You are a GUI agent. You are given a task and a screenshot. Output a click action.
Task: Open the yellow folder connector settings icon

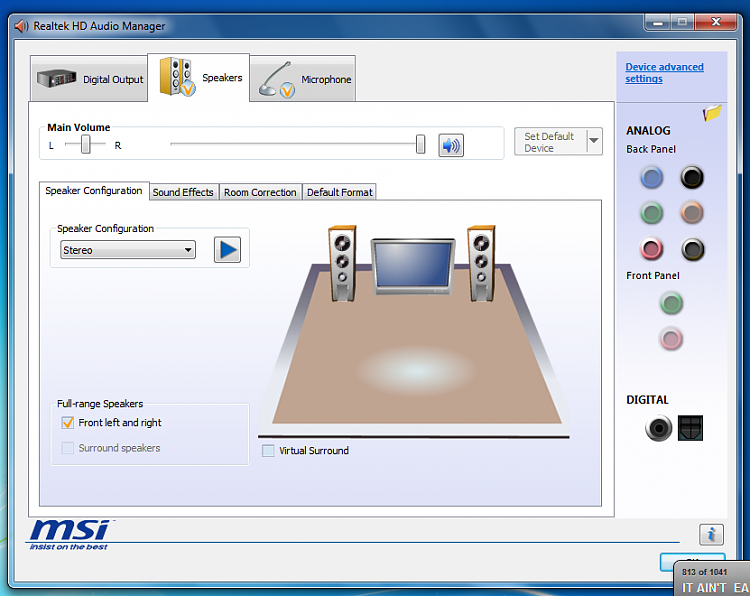coord(712,113)
